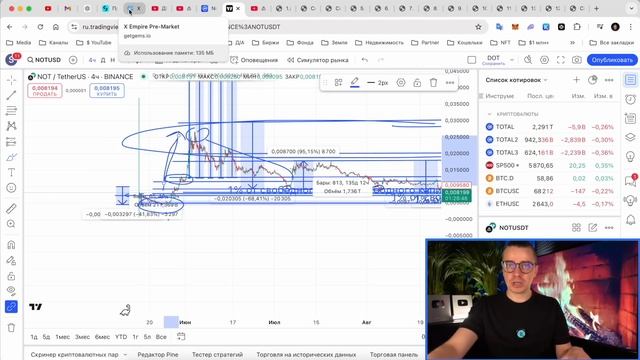Open the DOT layout dropdown arrow
This screenshot has height=360, width=640.
[512, 60]
